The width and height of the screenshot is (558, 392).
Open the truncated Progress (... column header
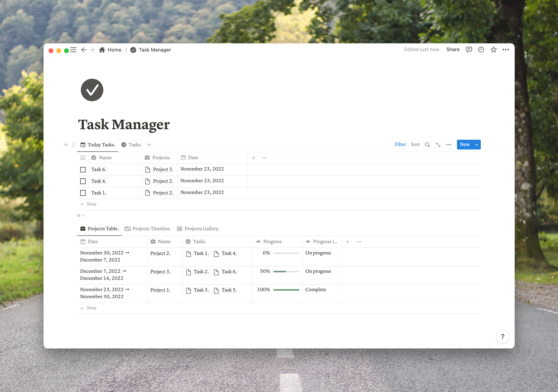coord(322,242)
